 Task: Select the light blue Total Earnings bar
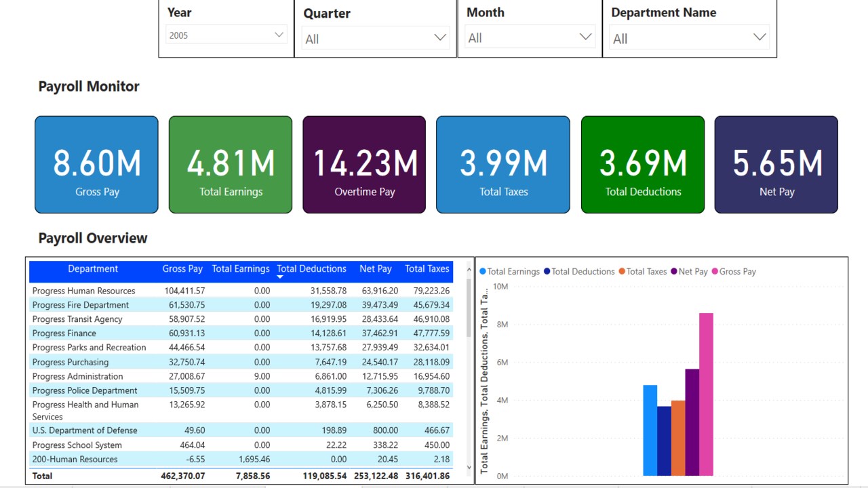click(x=650, y=430)
